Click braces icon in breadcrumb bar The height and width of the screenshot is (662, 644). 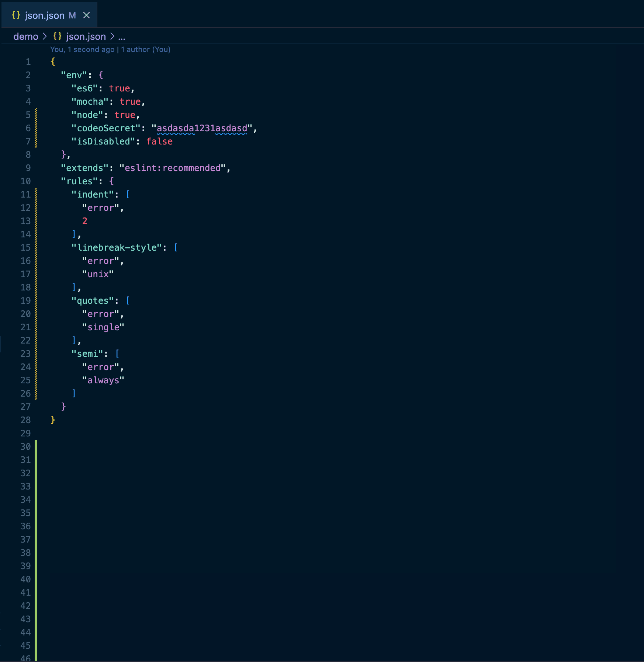(57, 36)
